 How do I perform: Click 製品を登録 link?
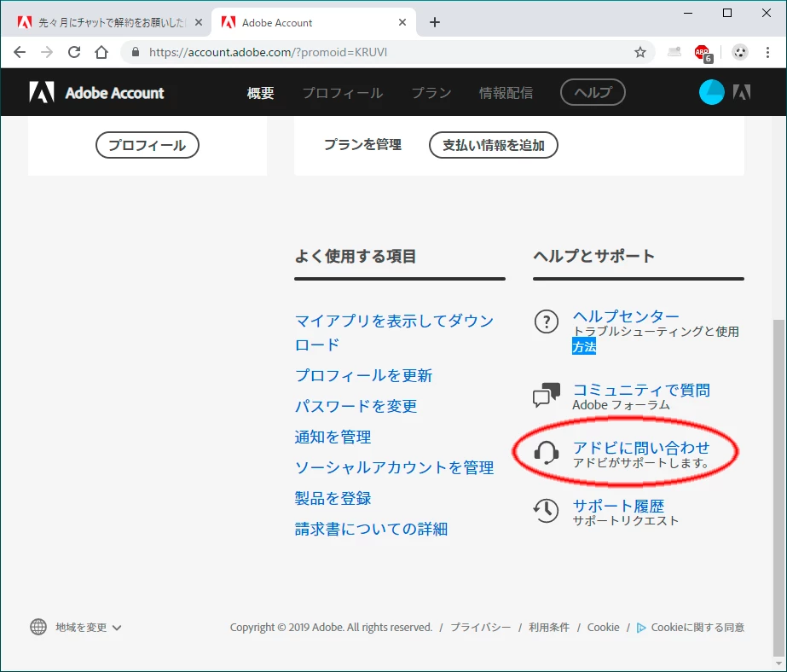tap(333, 498)
